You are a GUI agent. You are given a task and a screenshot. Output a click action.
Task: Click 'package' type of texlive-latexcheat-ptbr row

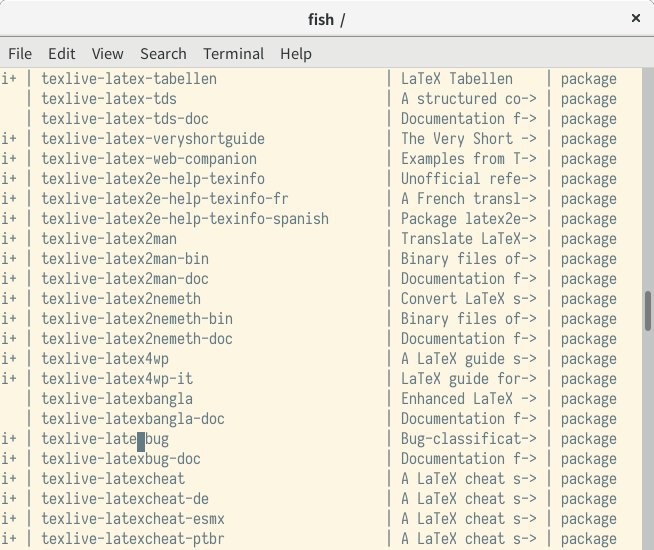coord(589,539)
